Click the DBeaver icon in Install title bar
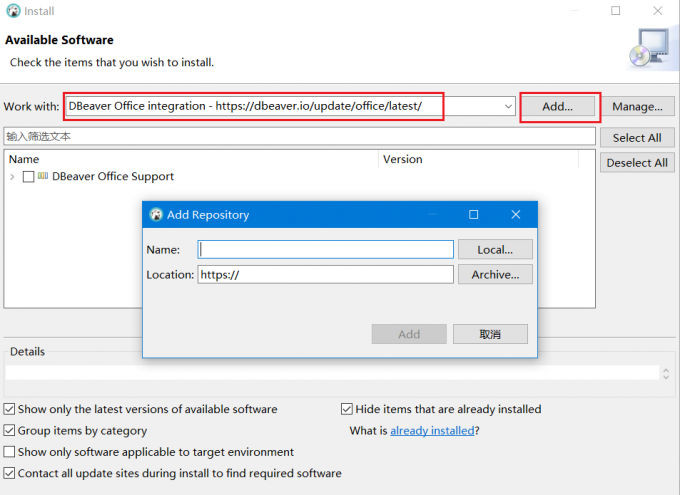 (x=13, y=11)
